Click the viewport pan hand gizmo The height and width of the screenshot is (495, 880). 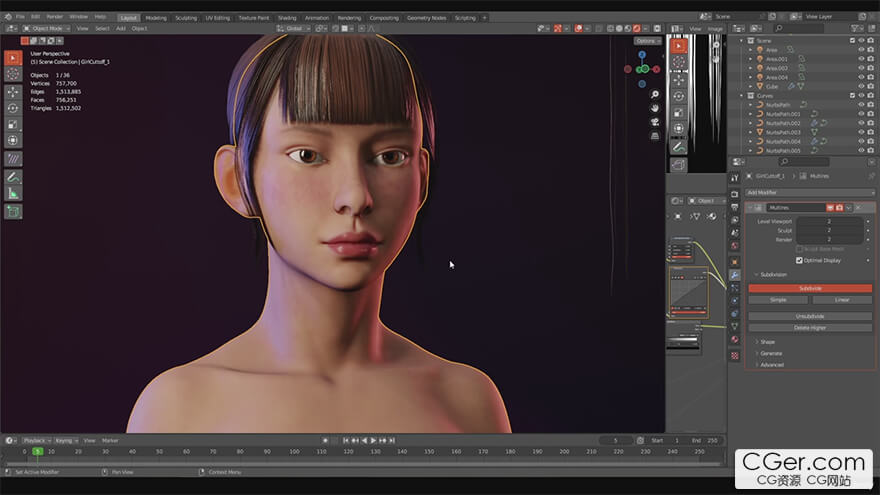(x=654, y=108)
